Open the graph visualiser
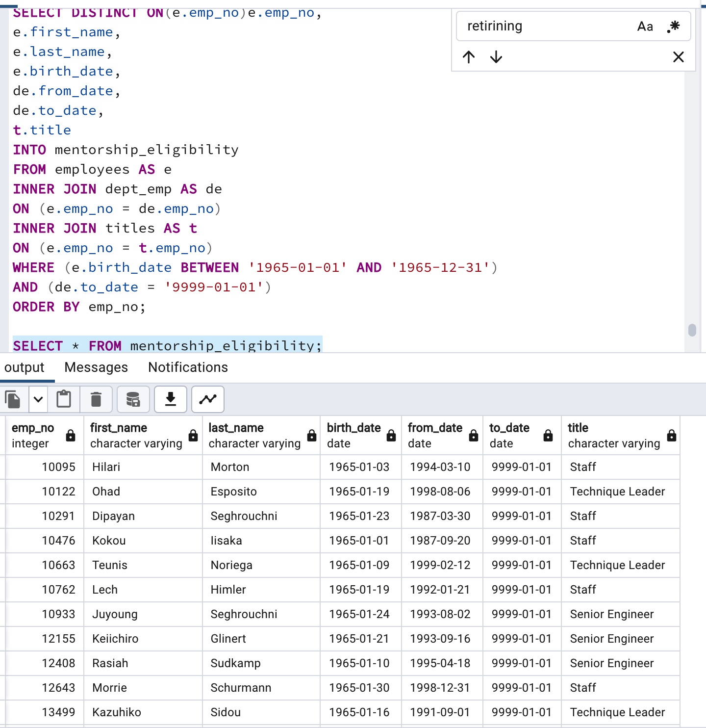This screenshot has height=728, width=706. click(207, 399)
